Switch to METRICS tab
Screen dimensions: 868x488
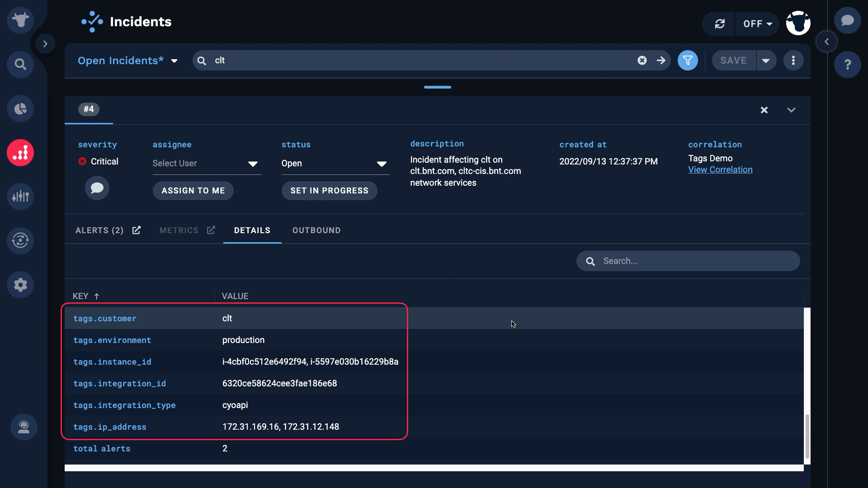pyautogui.click(x=179, y=230)
